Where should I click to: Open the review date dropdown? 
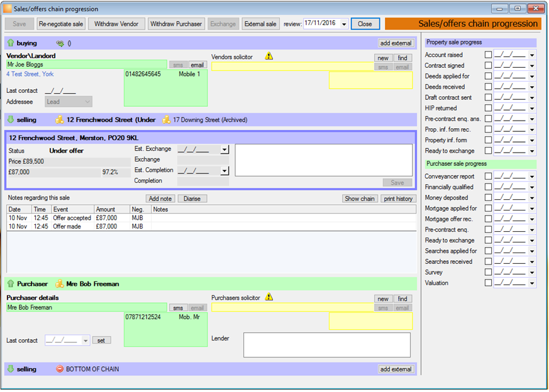click(344, 24)
